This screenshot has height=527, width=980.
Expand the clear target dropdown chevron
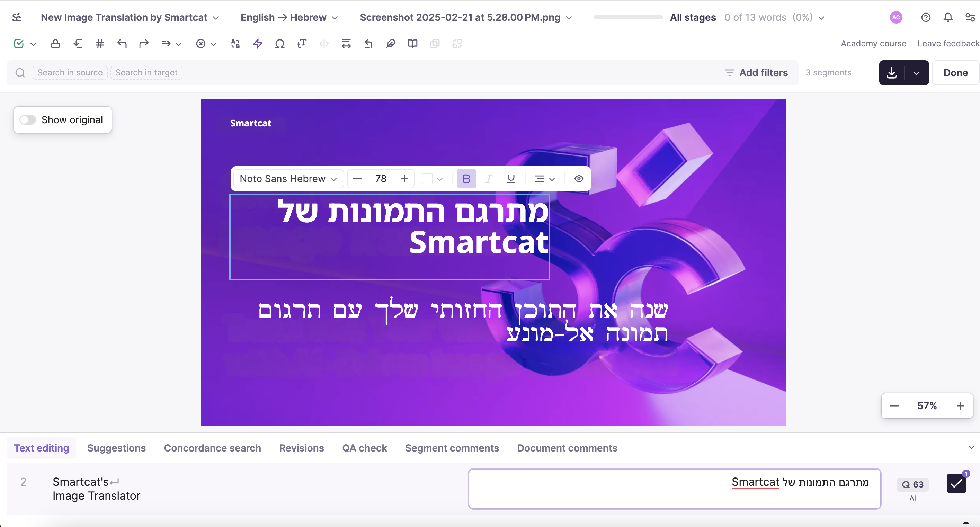[213, 44]
